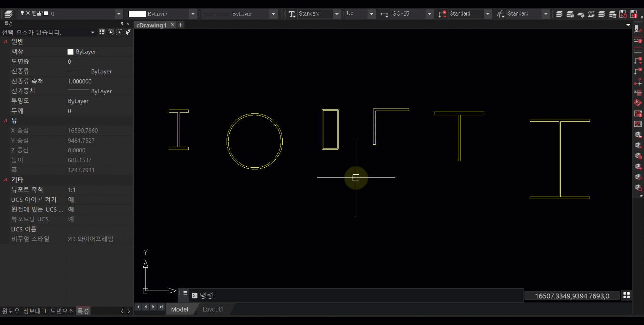Switch to the 정보태그 panel tab

(x=35, y=311)
